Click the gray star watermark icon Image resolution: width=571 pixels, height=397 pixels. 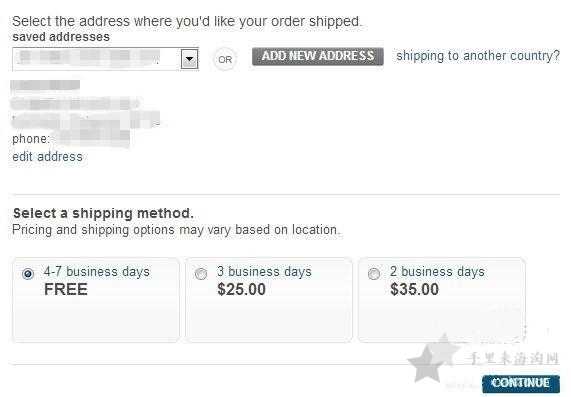(432, 359)
